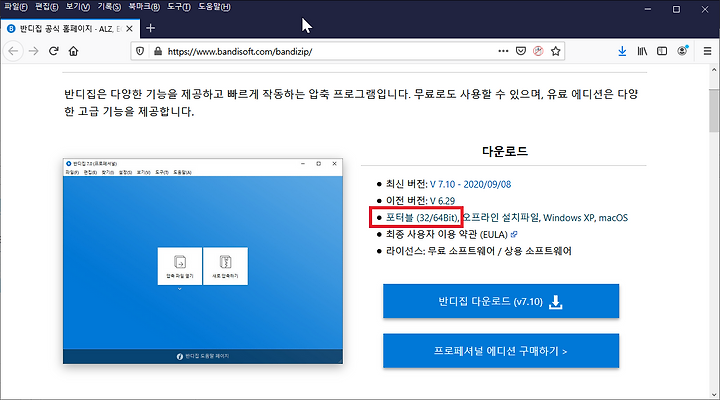Click the Bandizip app screenshot image
Image resolution: width=720 pixels, height=400 pixels.
pos(203,261)
